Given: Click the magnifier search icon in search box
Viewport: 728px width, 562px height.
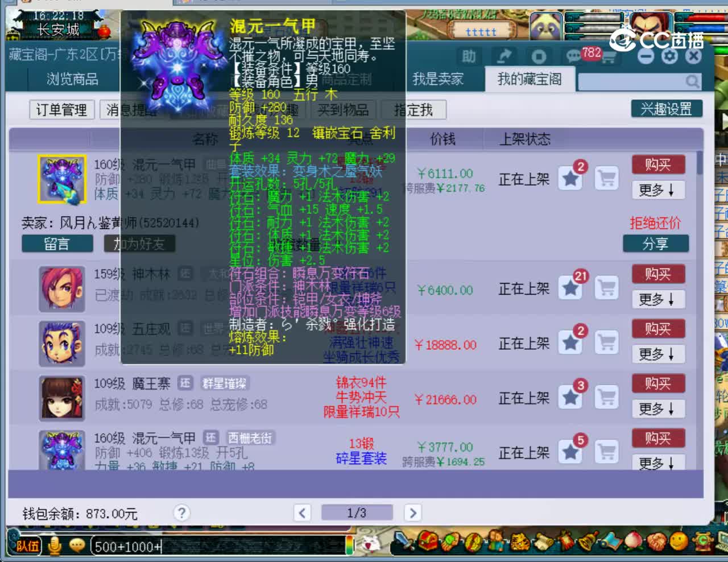Looking at the screenshot, I should [692, 81].
